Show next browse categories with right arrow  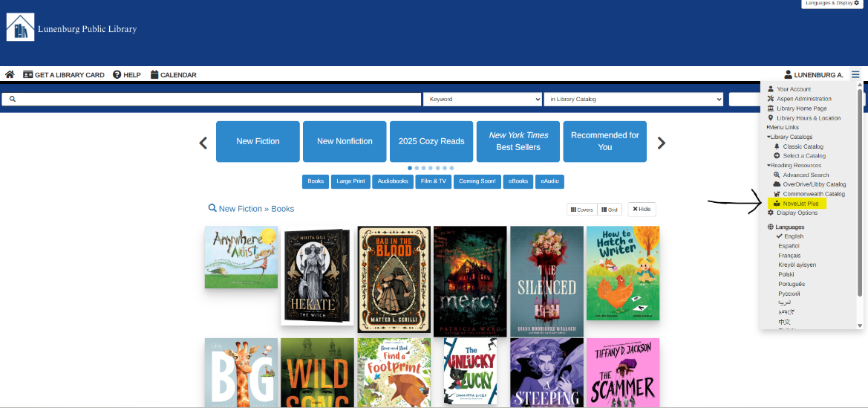point(661,143)
